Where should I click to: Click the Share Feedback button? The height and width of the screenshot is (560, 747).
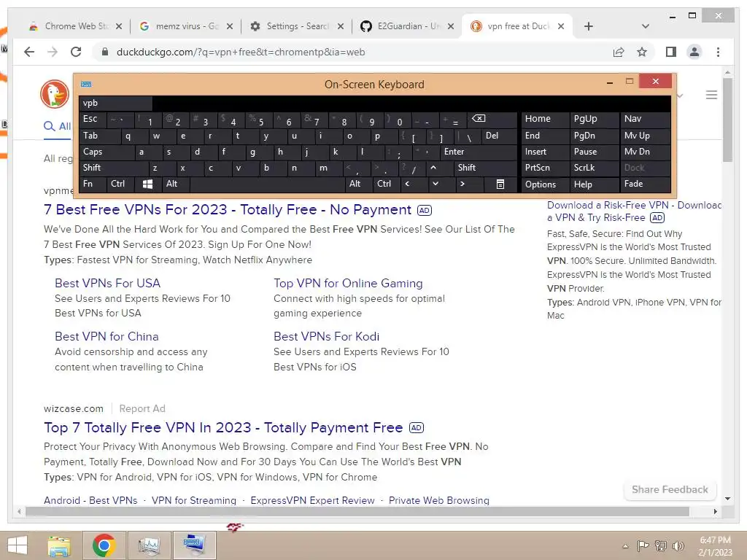tap(670, 489)
